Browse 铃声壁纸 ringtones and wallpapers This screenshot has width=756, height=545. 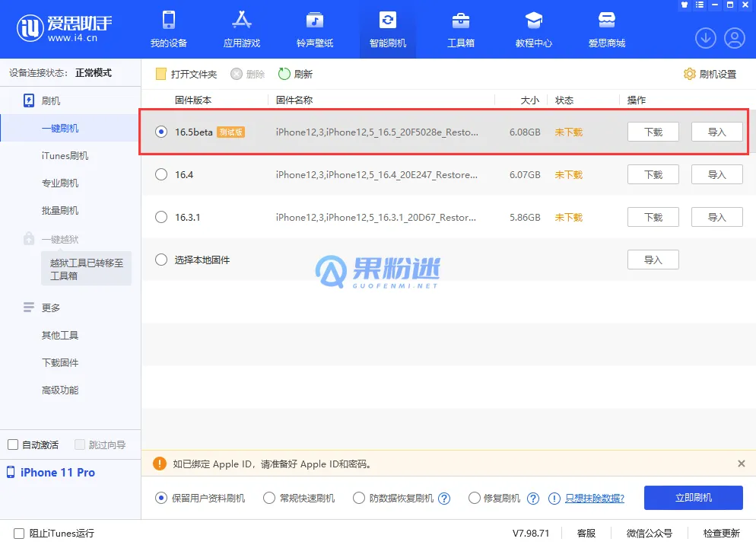click(x=314, y=29)
